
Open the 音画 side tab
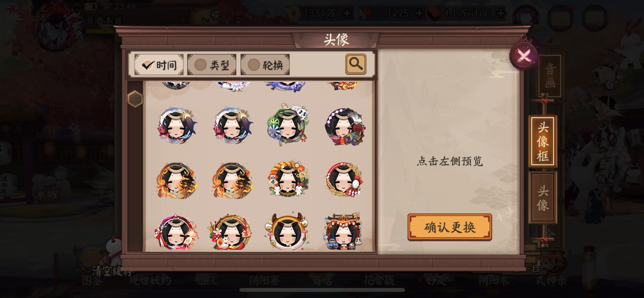click(550, 76)
